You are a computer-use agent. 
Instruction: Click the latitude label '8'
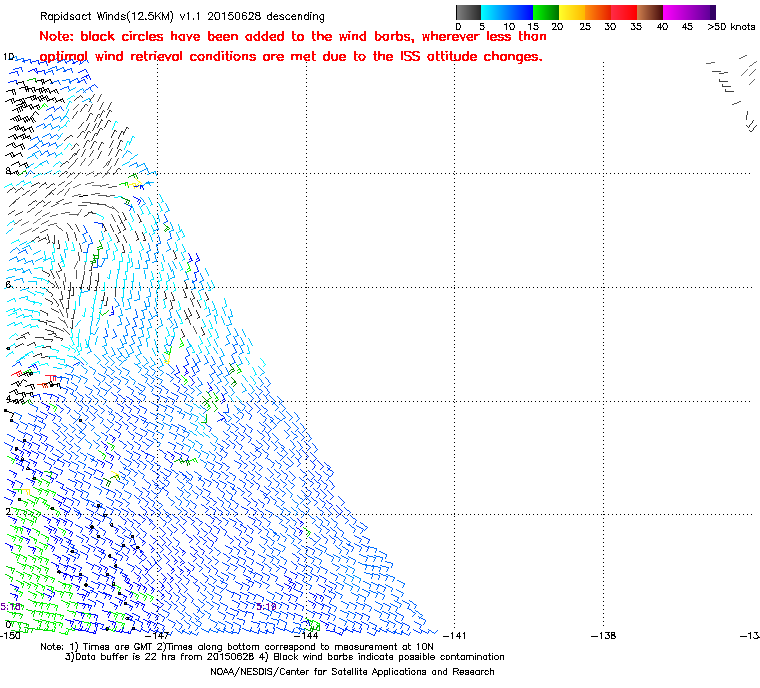tap(8, 171)
